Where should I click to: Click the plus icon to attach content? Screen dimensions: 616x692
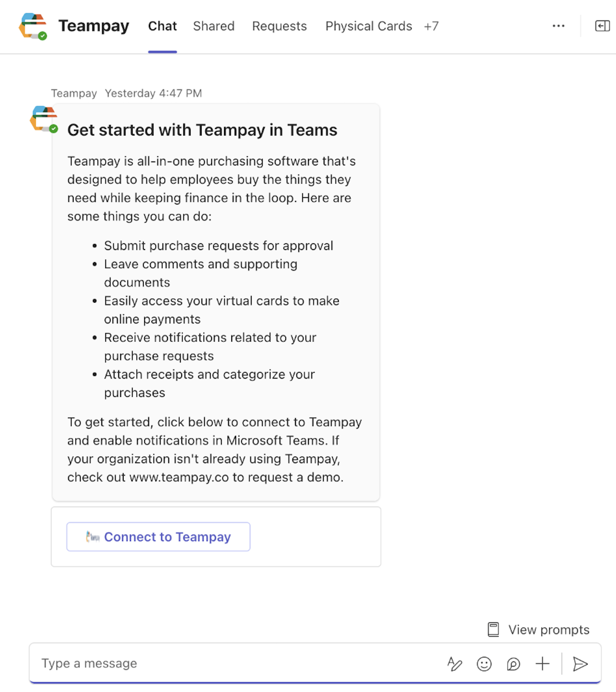[x=542, y=664]
